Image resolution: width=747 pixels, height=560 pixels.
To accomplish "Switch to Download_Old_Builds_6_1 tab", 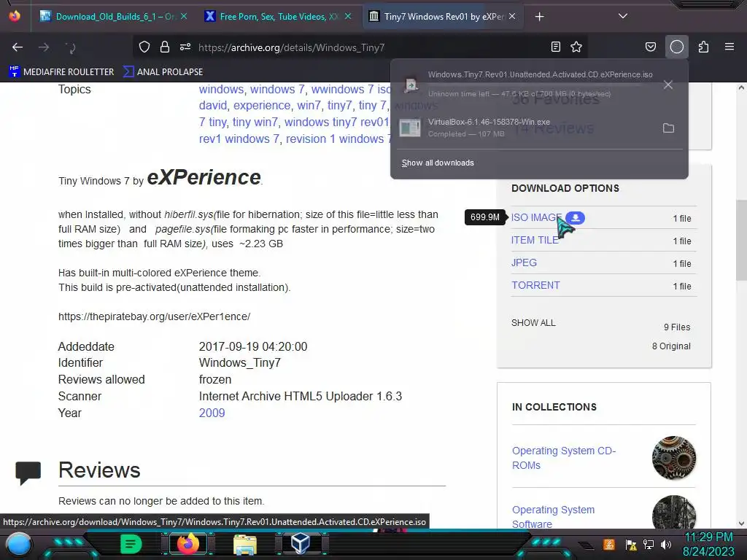I will click(115, 17).
